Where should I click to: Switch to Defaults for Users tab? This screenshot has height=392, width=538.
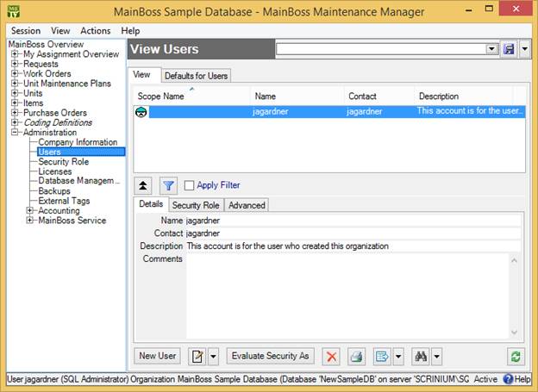[x=196, y=76]
